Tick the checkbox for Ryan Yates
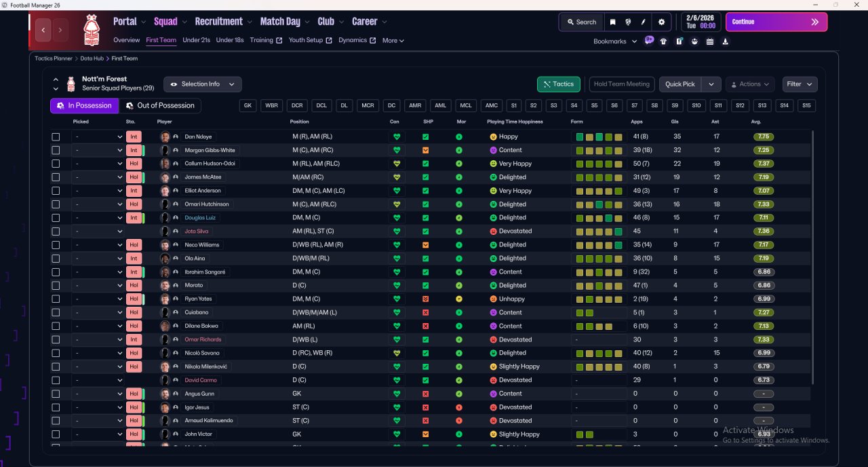868x467 pixels. 56,299
